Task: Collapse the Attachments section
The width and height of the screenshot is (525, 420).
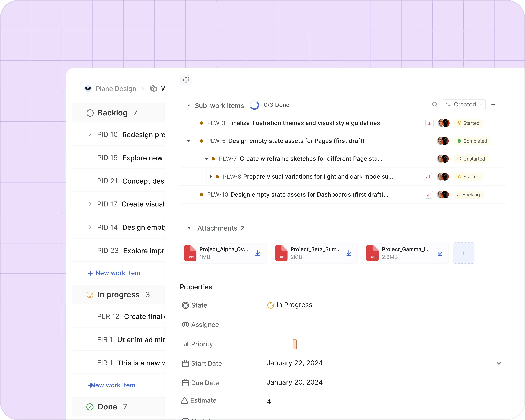Action: (x=189, y=228)
